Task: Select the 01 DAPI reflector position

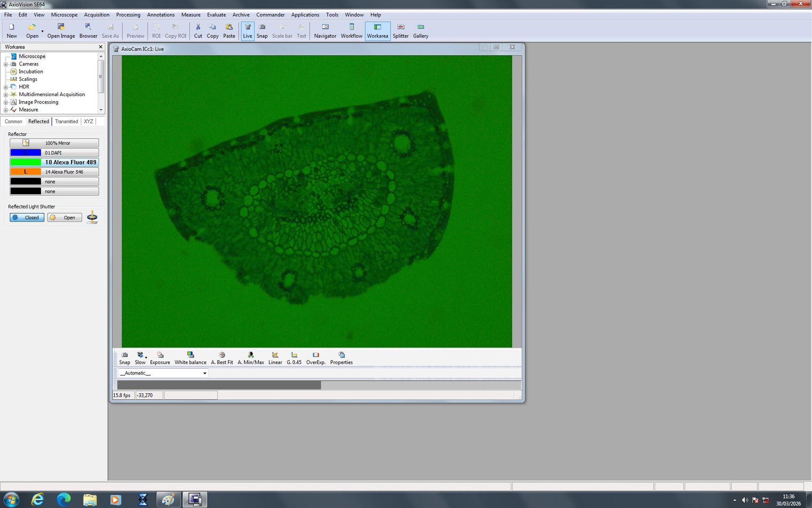Action: pos(54,152)
